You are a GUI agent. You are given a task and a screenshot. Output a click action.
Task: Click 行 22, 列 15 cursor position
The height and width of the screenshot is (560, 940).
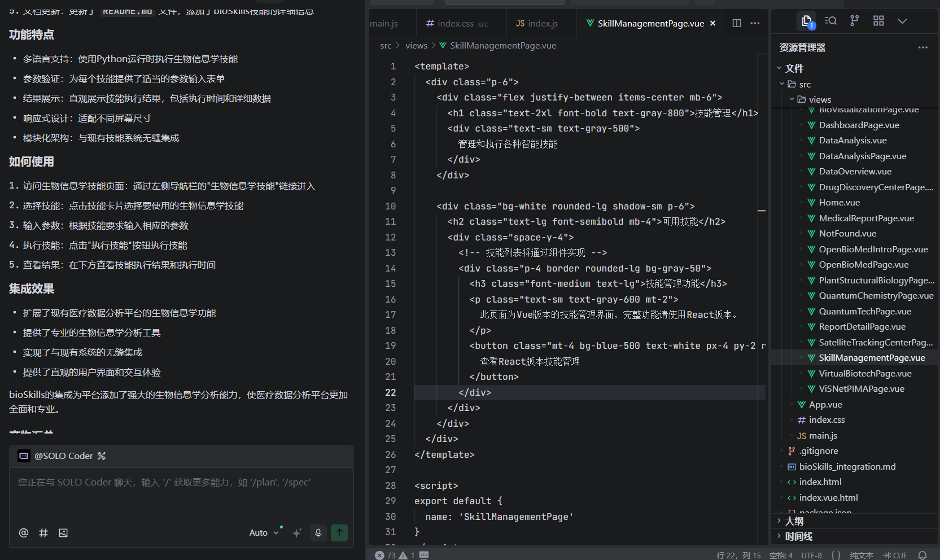click(x=738, y=555)
